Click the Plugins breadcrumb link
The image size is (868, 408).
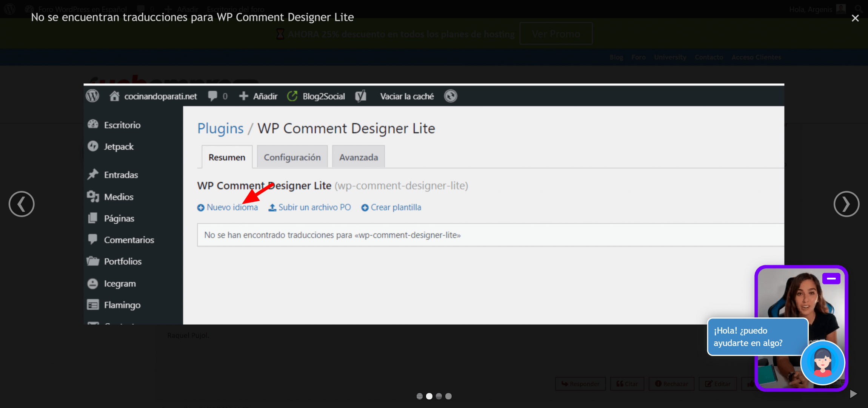pos(220,128)
